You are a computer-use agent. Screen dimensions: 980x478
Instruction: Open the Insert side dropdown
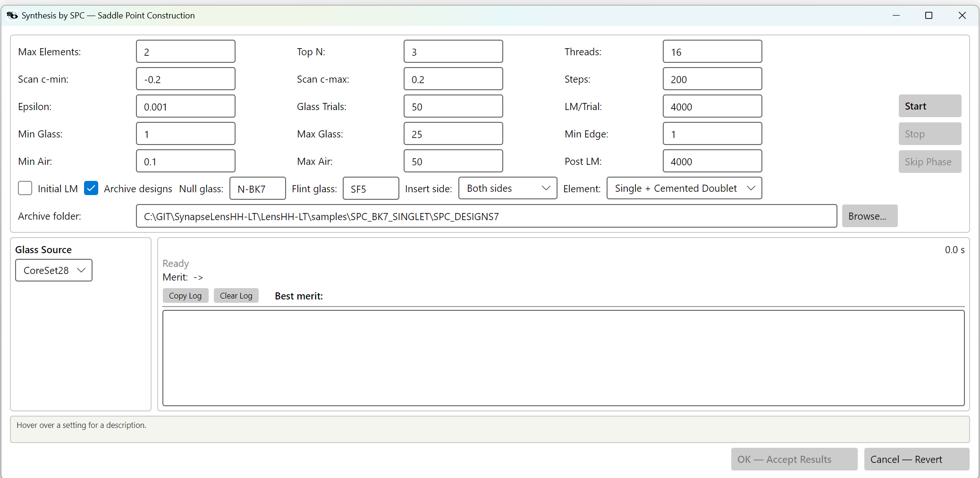pos(507,188)
